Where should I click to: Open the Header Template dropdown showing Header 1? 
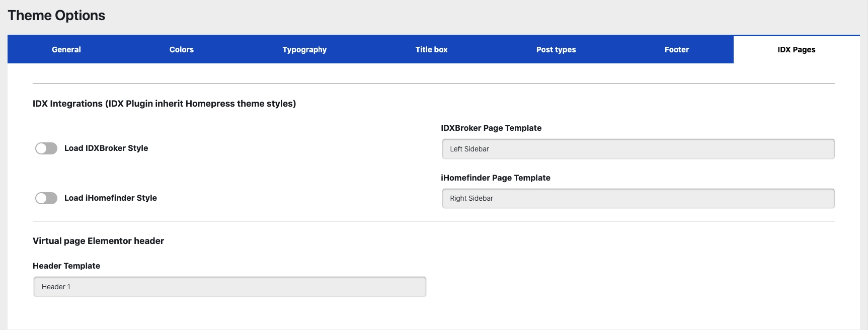tap(229, 287)
